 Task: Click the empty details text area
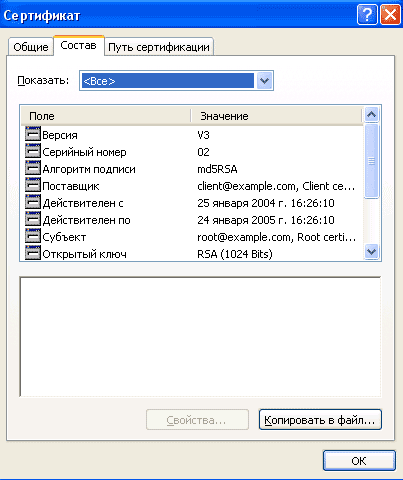(x=200, y=337)
